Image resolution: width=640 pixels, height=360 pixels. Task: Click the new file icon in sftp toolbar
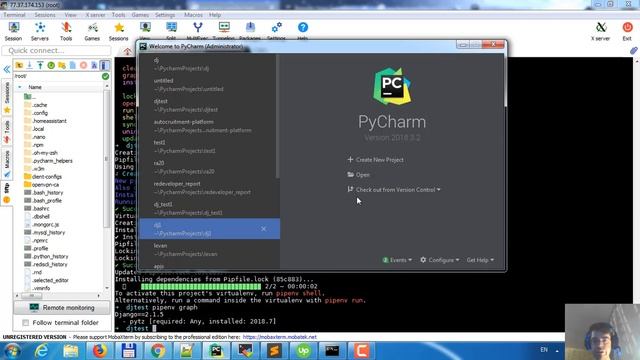73,65
